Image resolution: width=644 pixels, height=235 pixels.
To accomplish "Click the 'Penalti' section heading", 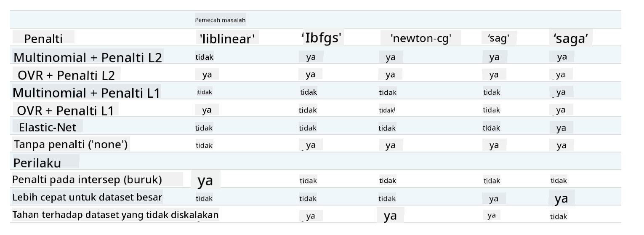I will (x=43, y=39).
